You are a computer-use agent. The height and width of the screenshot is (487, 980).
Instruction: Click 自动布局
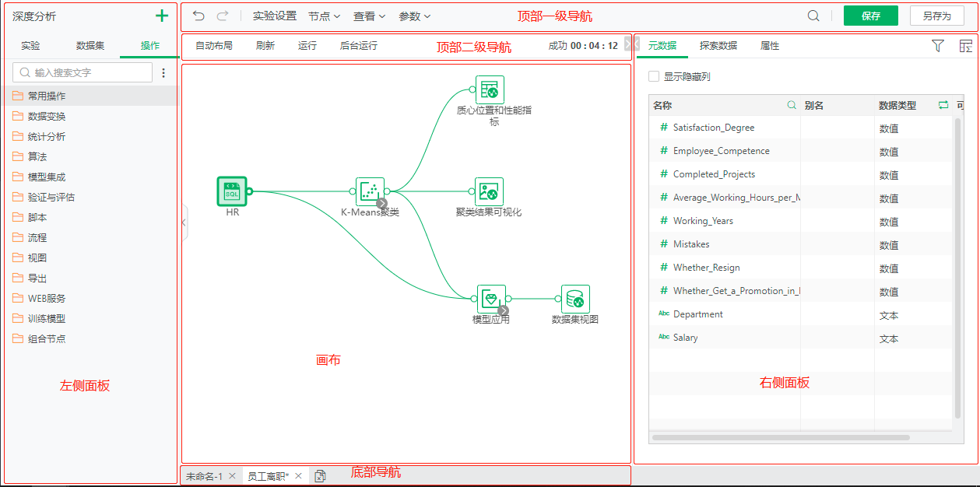point(214,46)
